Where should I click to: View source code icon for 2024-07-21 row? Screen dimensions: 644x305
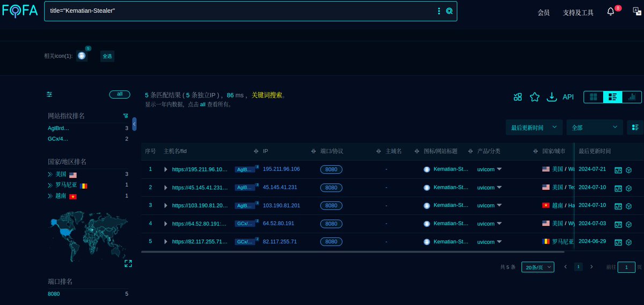coord(618,169)
